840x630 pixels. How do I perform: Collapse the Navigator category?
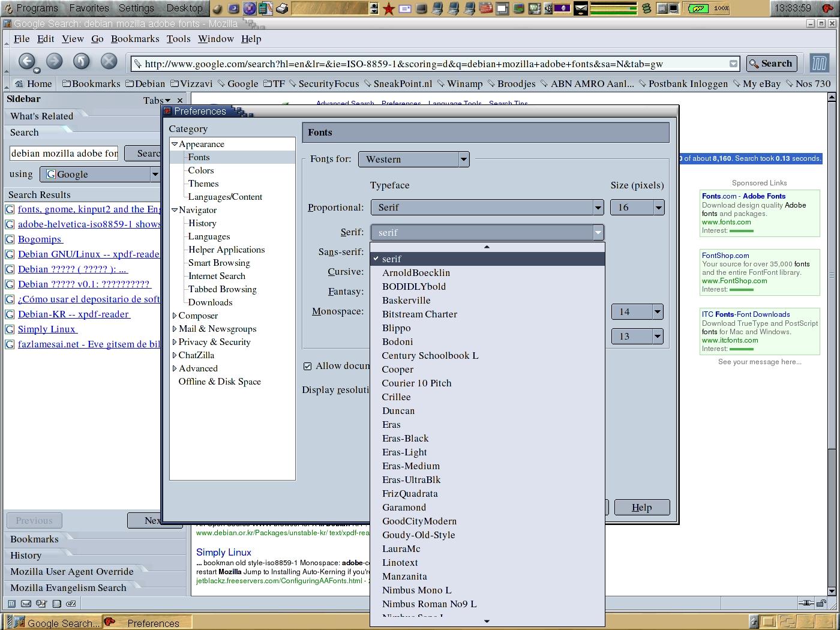point(175,211)
